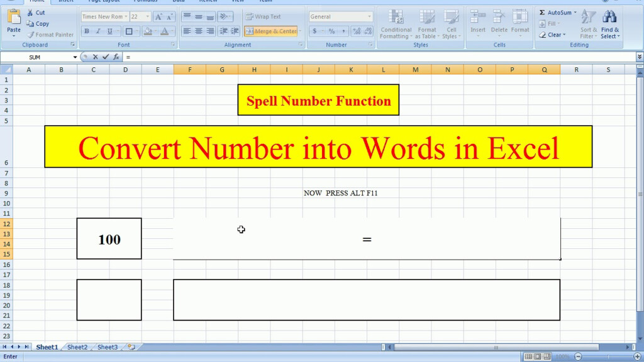Click the Paste clipboard icon
This screenshot has height=362, width=644.
click(14, 17)
